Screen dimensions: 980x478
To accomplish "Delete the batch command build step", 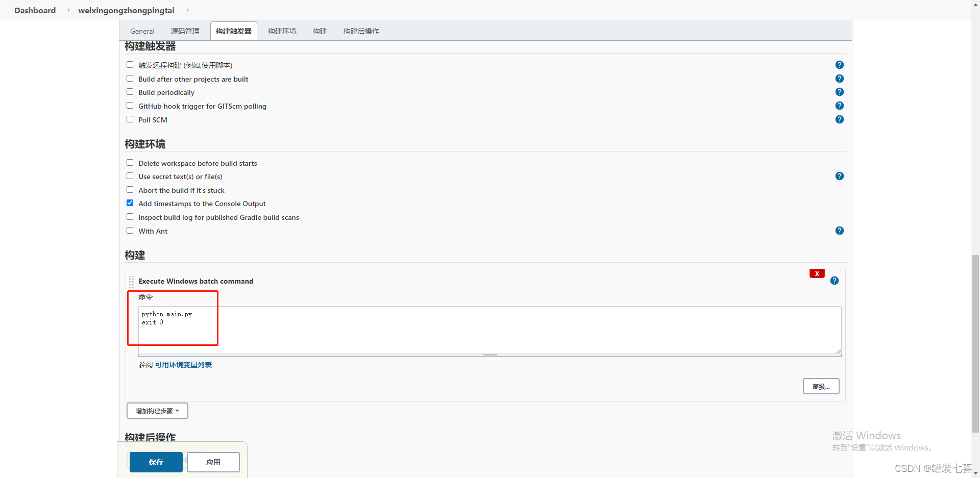I will (x=817, y=273).
